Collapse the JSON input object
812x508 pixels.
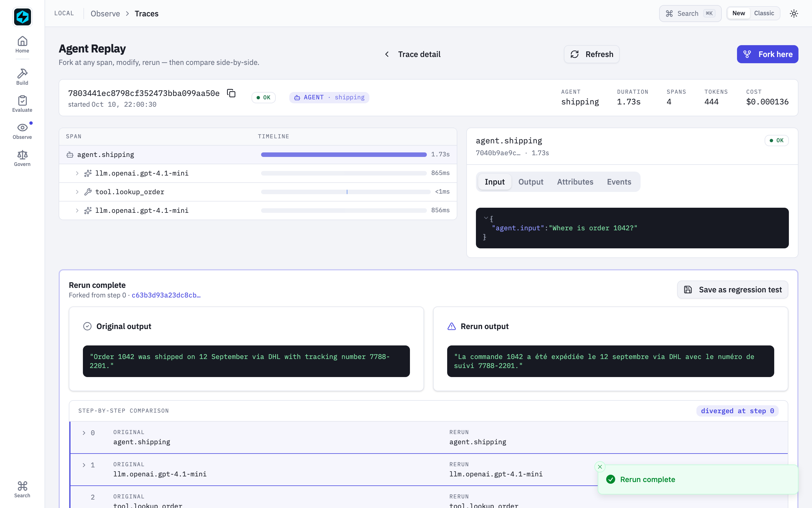click(486, 218)
